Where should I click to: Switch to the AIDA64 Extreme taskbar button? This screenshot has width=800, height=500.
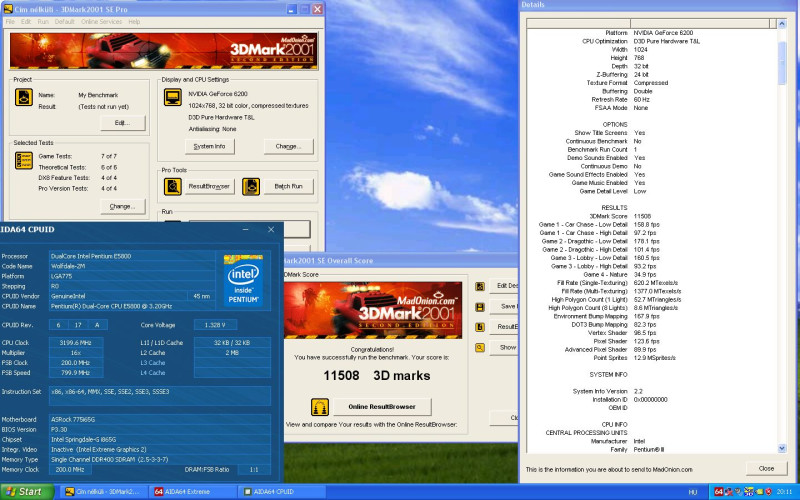(x=192, y=492)
